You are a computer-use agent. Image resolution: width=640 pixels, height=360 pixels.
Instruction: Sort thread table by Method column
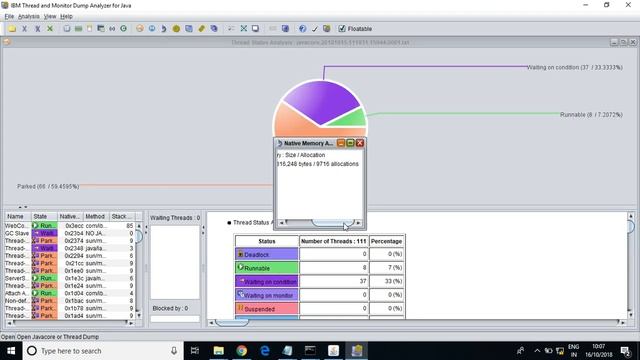click(x=96, y=216)
